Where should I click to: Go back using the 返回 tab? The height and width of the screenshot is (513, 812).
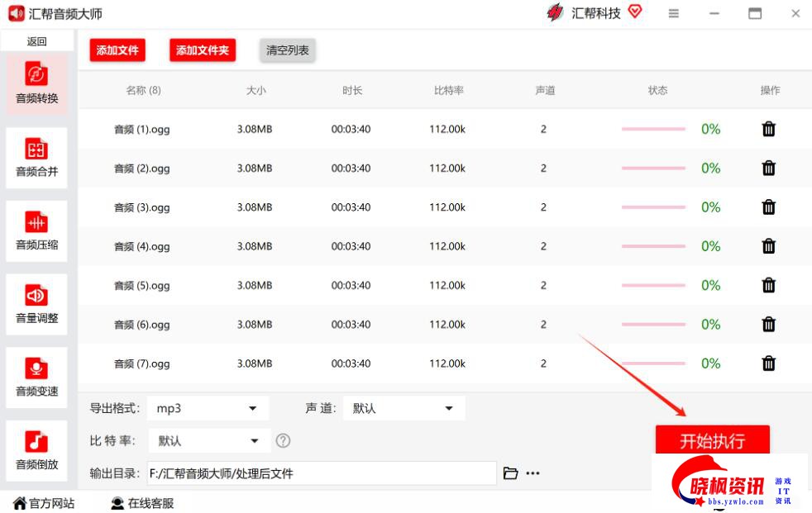[x=36, y=40]
